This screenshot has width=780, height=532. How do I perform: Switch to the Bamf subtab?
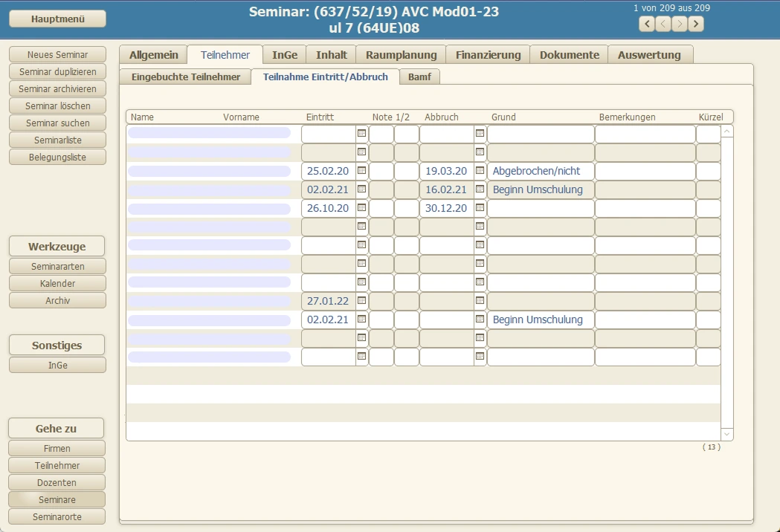[x=419, y=77]
